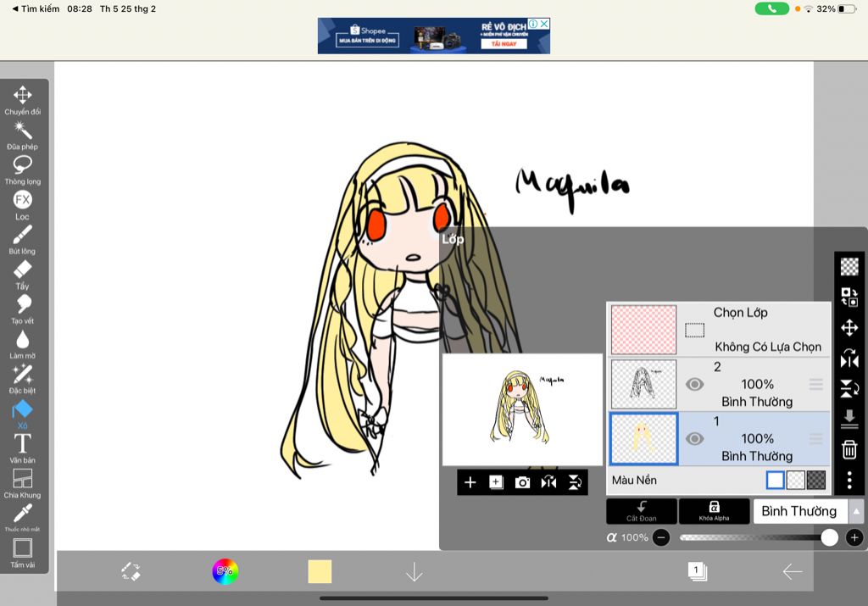The image size is (868, 606).
Task: Click the back arrow in bottom bar
Action: pyautogui.click(x=793, y=572)
